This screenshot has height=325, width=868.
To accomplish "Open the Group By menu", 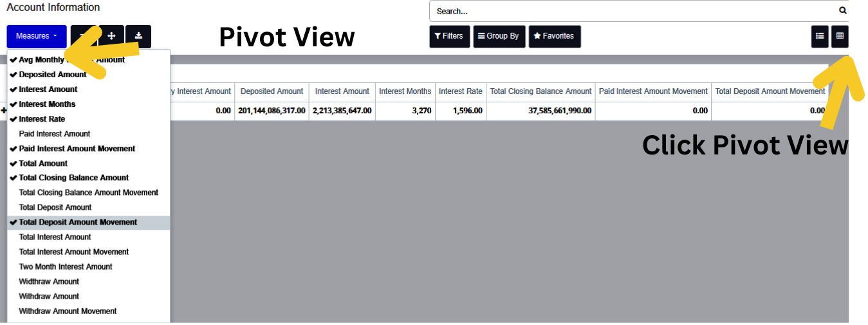I will point(499,37).
